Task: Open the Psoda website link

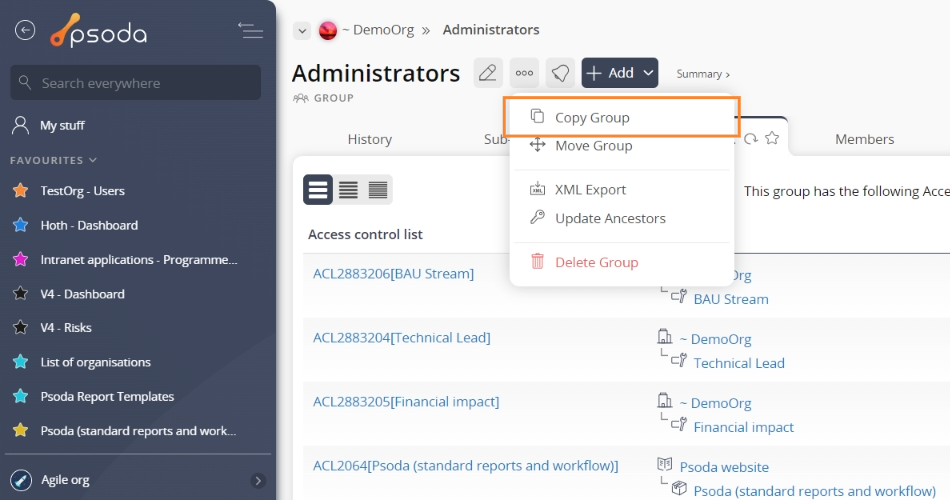Action: point(724,467)
